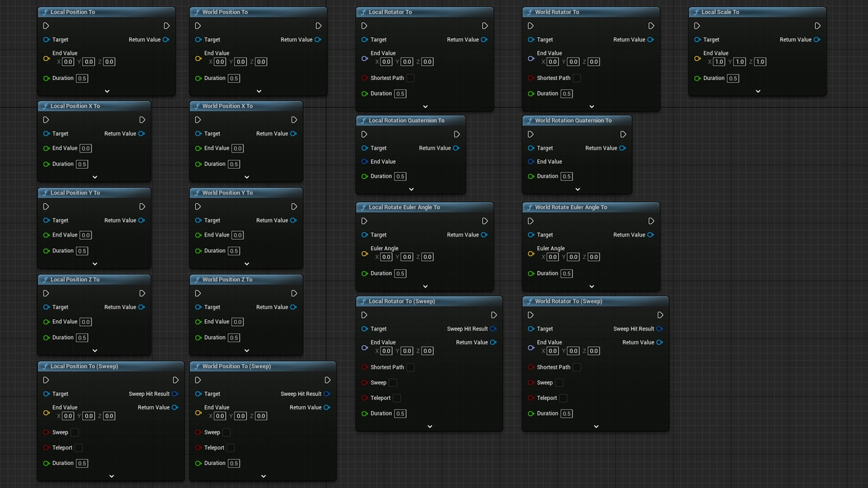Click Return Value pin on Local Position X To
Image resolution: width=868 pixels, height=488 pixels.
(142, 134)
